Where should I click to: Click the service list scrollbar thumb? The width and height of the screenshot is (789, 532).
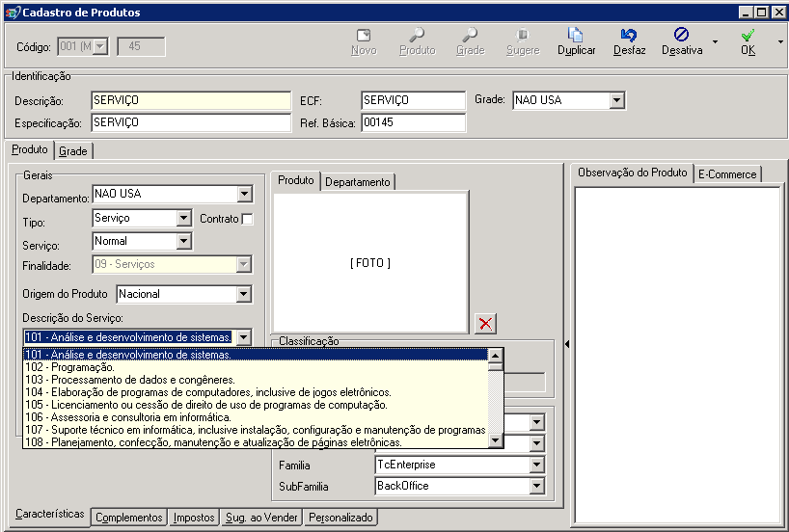[496, 366]
